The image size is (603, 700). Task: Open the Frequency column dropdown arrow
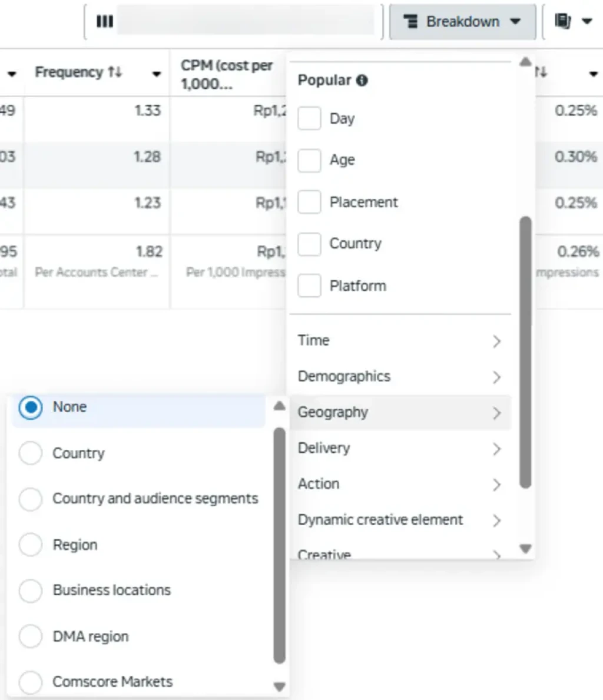pyautogui.click(x=156, y=75)
